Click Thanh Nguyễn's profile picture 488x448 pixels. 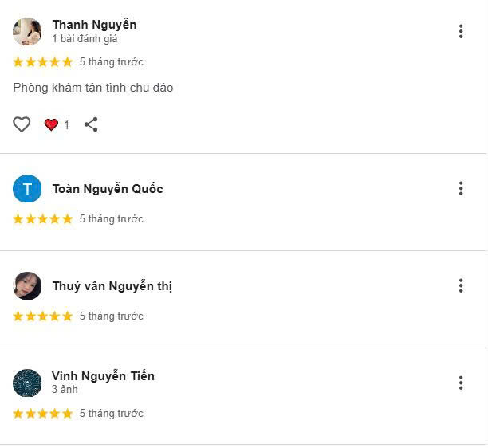[x=27, y=31]
